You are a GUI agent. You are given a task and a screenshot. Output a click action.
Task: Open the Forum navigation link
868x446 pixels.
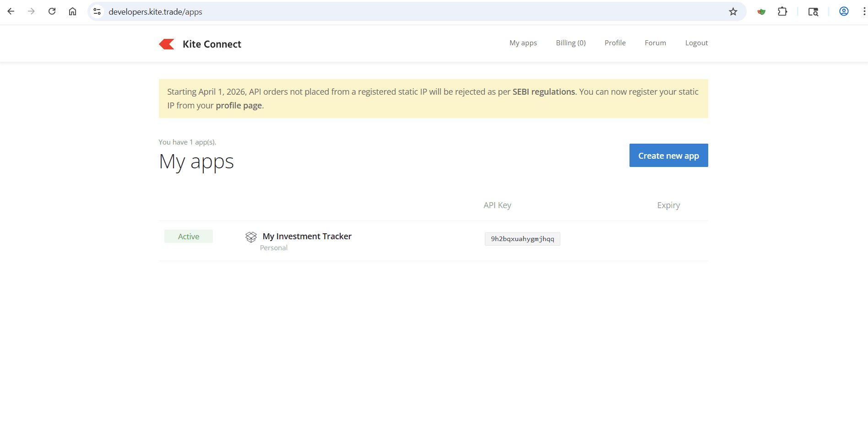[655, 43]
